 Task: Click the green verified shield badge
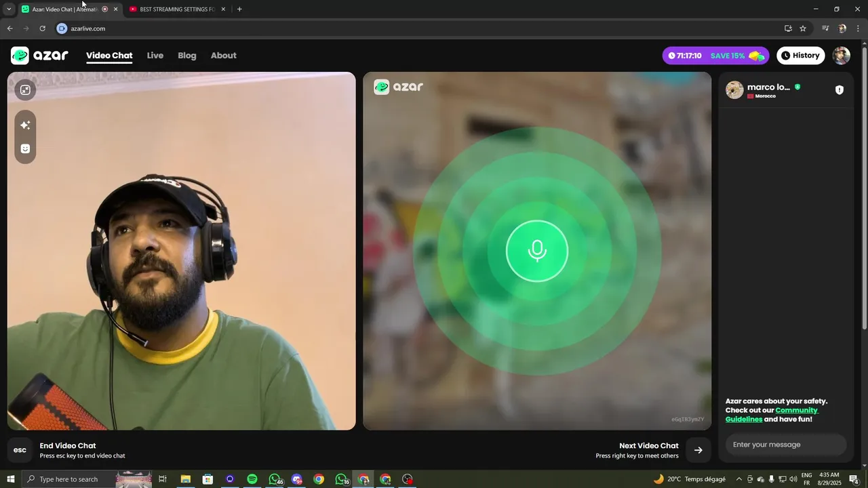797,87
